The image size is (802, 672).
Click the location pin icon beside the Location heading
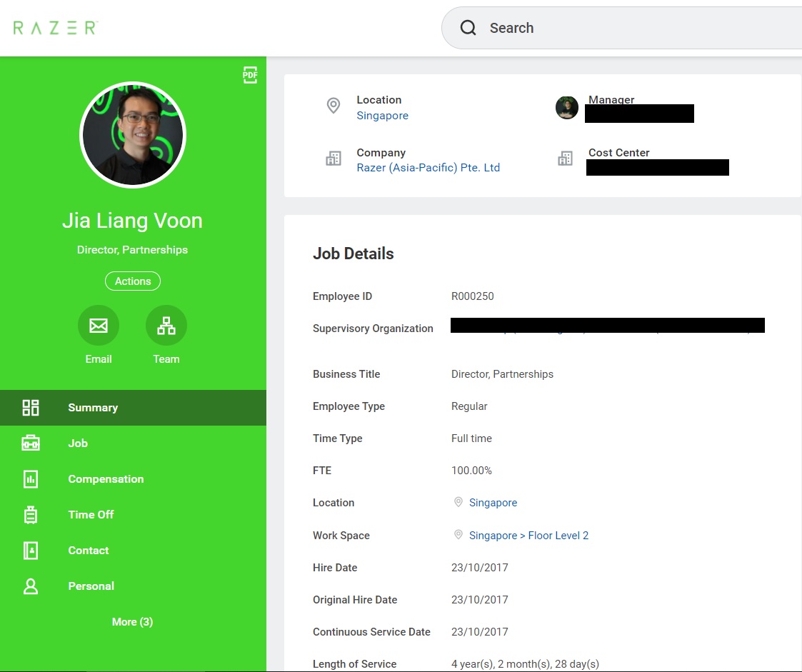(x=334, y=106)
